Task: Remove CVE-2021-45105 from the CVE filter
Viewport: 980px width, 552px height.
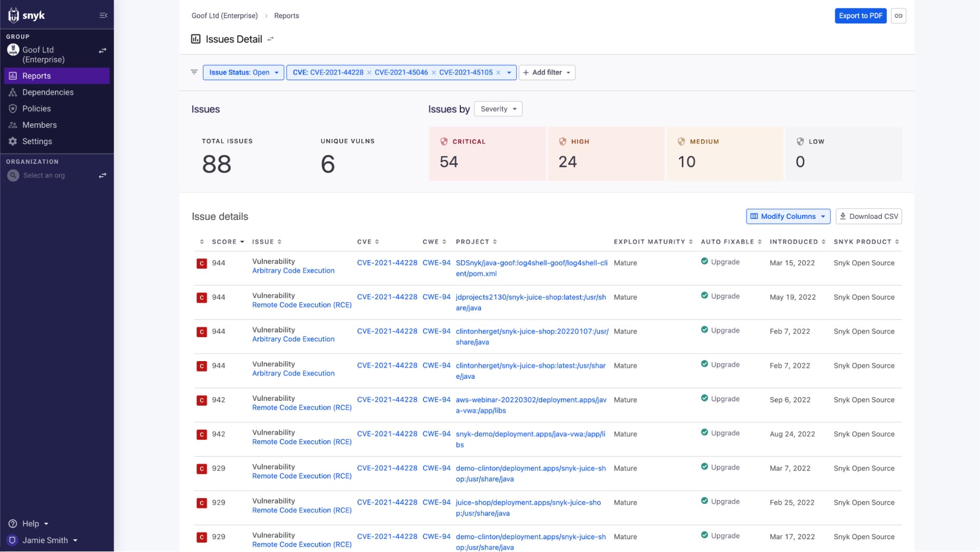Action: (498, 73)
